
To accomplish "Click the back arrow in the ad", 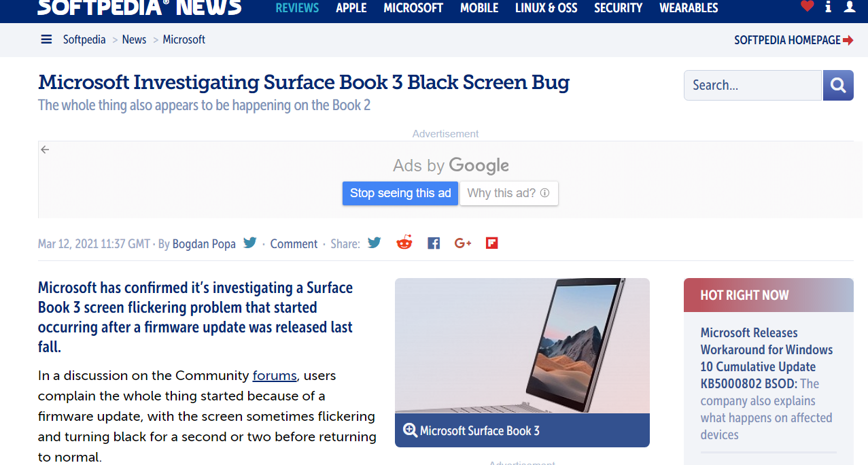I will (x=45, y=150).
